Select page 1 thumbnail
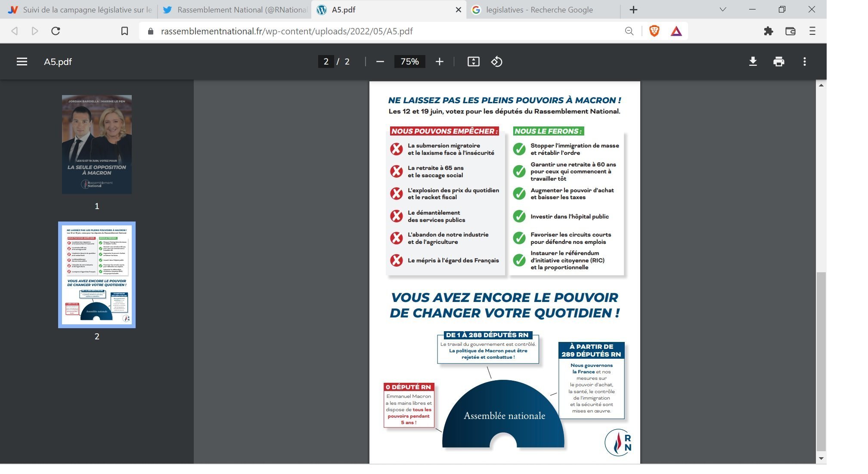868x474 pixels. coord(97,144)
